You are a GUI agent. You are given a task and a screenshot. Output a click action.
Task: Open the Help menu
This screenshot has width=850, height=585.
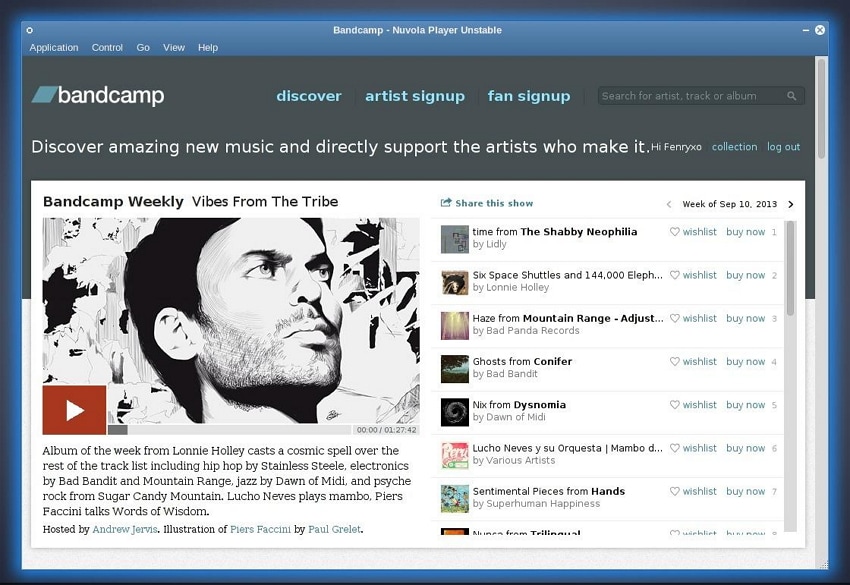click(x=208, y=48)
